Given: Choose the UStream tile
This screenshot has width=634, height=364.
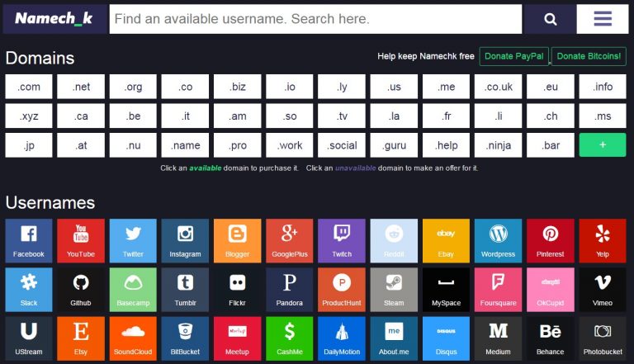Looking at the screenshot, I should pyautogui.click(x=29, y=338).
